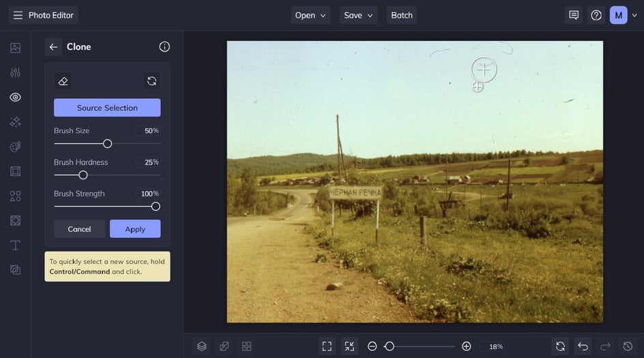644x358 pixels.
Task: Toggle the Touch Up eye icon
Action: pos(15,98)
